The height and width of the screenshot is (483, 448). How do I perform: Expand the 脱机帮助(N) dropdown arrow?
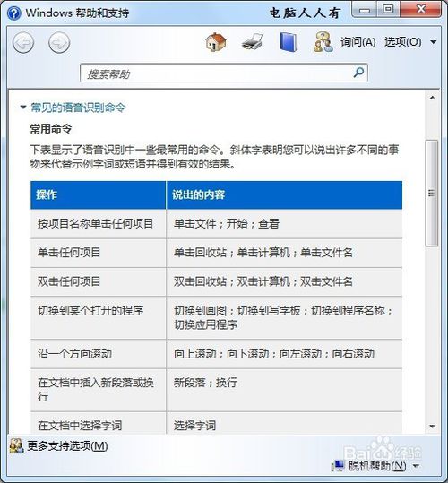pyautogui.click(x=416, y=466)
